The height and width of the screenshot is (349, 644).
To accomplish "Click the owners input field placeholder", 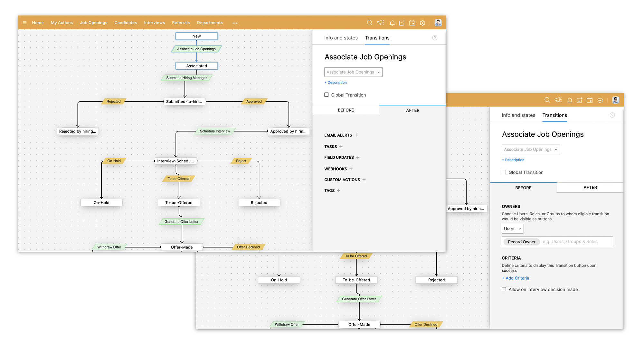I will [570, 242].
